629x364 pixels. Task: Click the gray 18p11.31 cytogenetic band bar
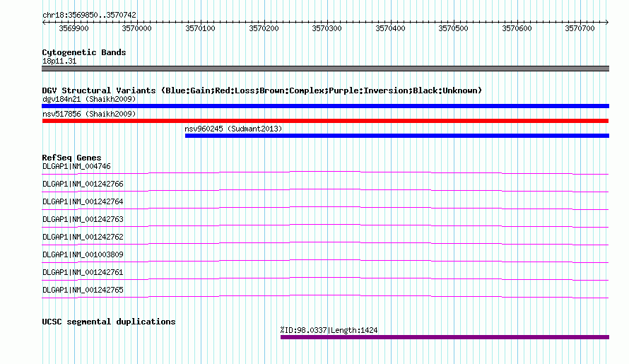tap(325, 69)
